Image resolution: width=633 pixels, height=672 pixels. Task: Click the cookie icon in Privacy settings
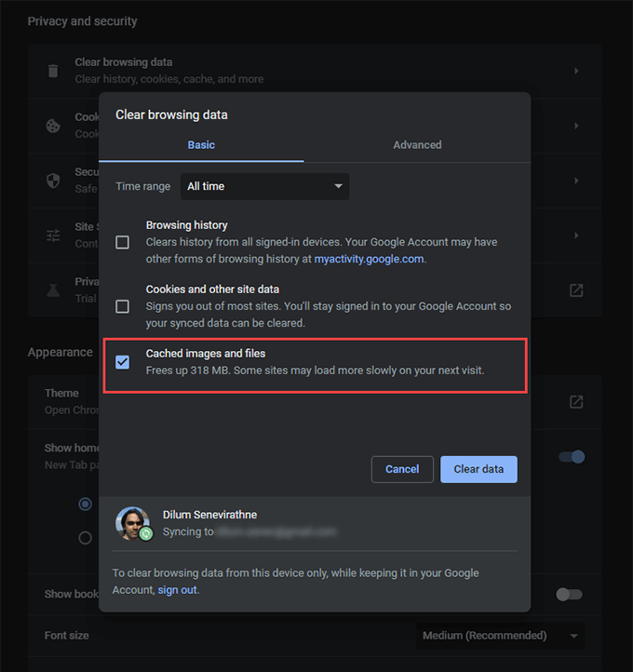point(53,125)
